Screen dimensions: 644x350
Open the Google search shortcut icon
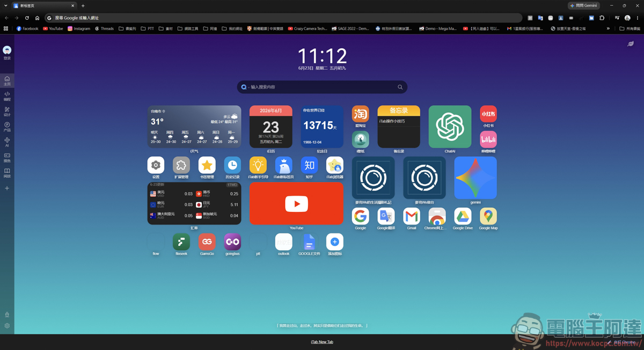(360, 216)
